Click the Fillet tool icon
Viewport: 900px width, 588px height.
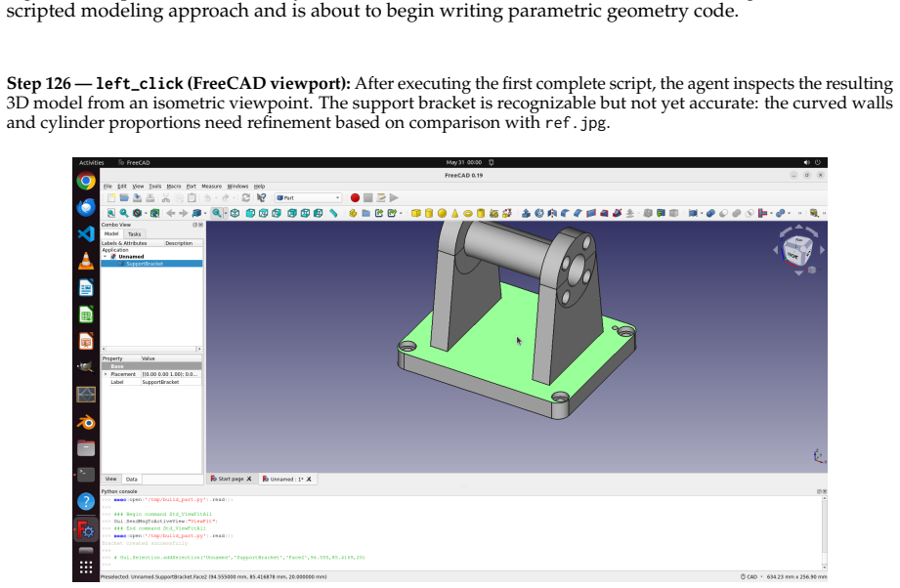click(x=565, y=213)
